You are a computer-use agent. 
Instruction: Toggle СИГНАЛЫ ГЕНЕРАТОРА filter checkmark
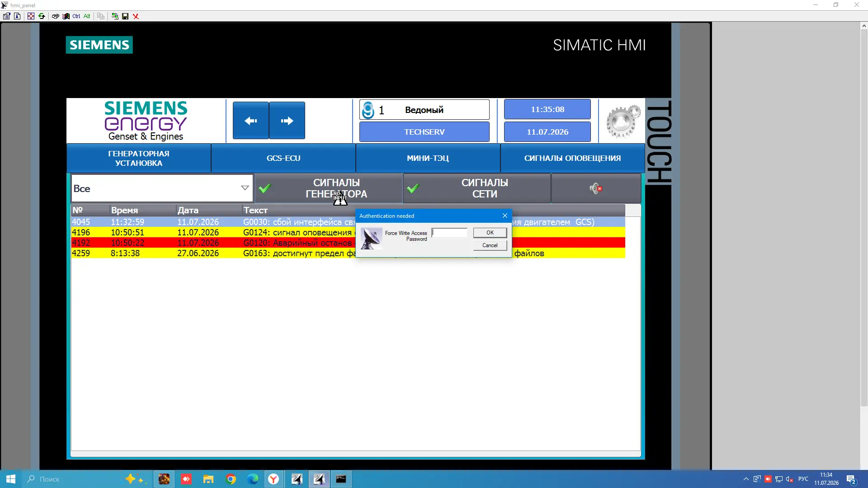point(264,188)
